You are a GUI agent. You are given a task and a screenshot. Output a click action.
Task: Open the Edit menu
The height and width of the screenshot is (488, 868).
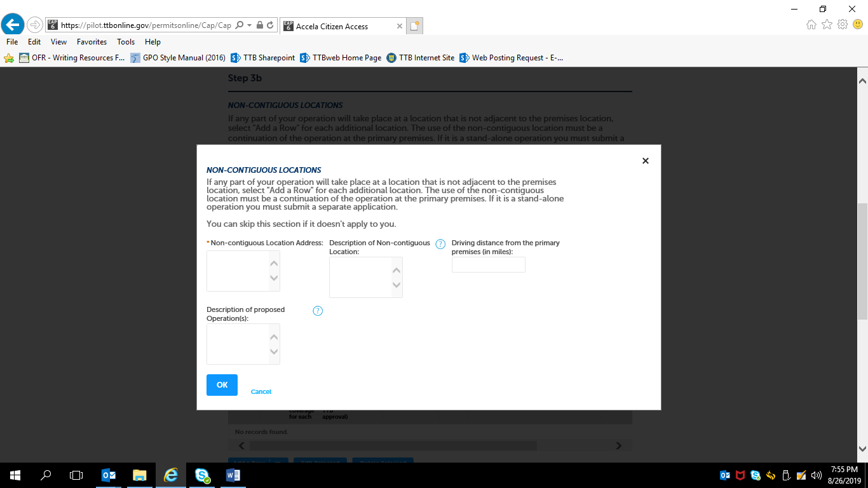tap(34, 42)
